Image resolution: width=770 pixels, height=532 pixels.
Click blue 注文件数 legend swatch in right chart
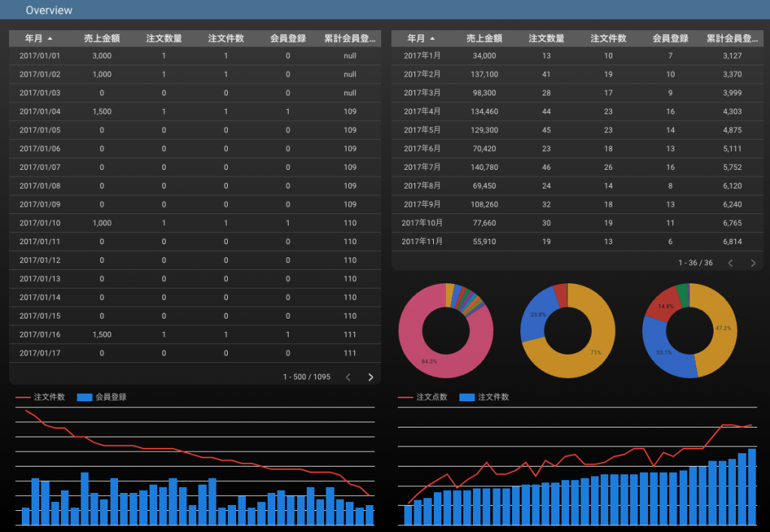(x=466, y=397)
